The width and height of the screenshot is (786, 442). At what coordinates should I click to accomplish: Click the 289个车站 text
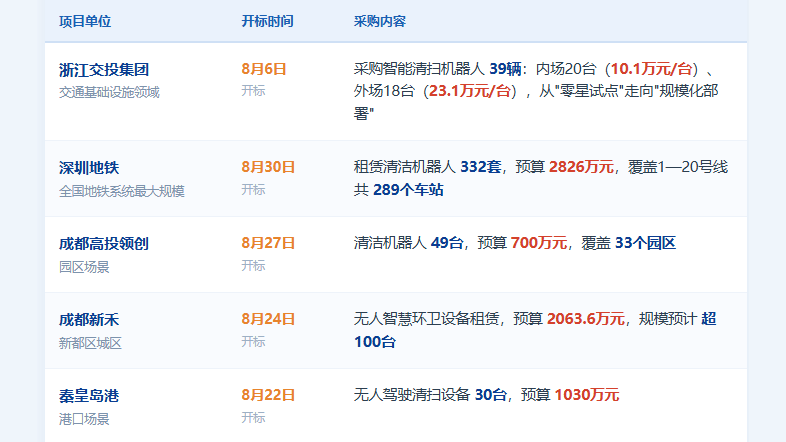pyautogui.click(x=408, y=190)
